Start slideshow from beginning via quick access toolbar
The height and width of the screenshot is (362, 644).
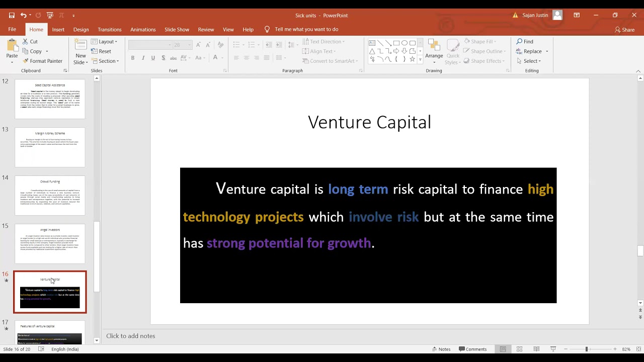point(50,15)
